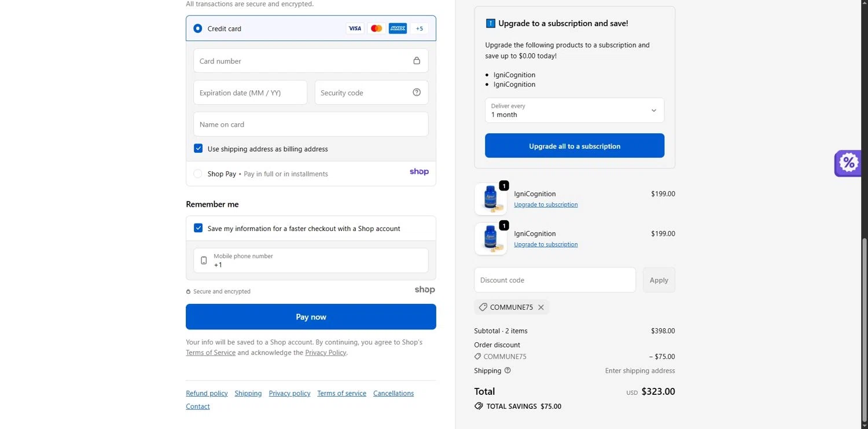Click the security code help question icon

pos(417,92)
